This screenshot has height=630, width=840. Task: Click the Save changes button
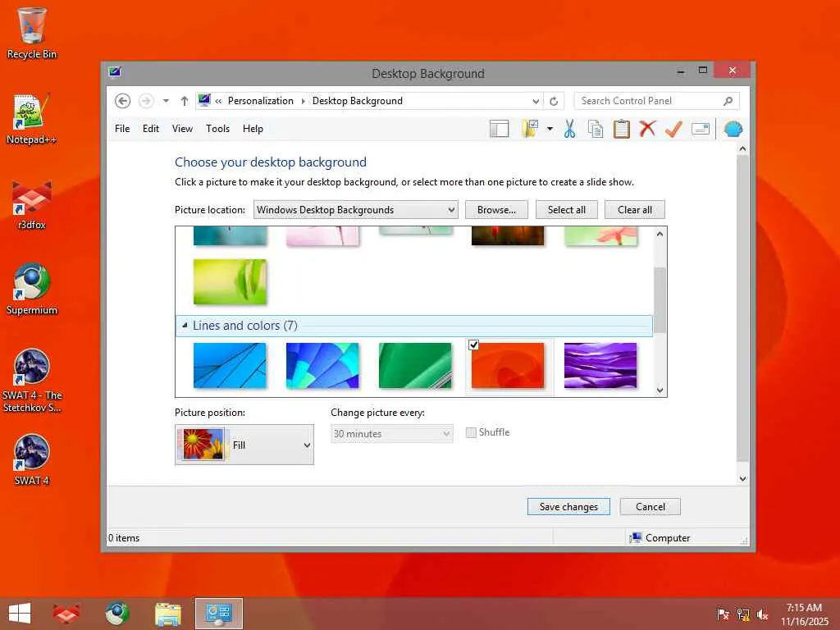tap(568, 507)
